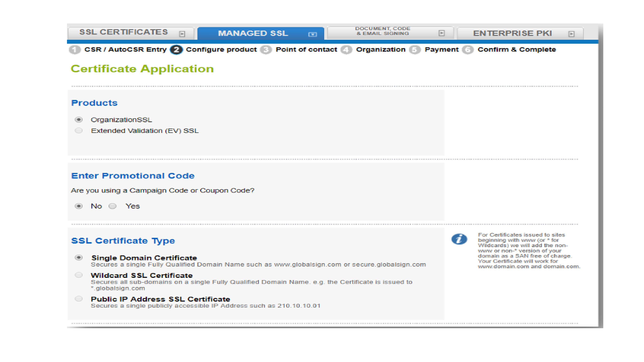
Task: Click the step 3 circle icon
Action: coord(266,50)
